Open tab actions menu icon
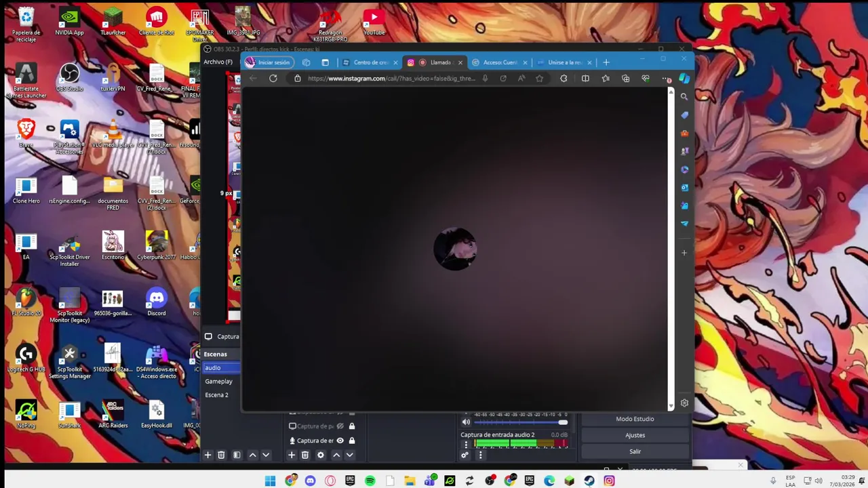 pyautogui.click(x=325, y=62)
